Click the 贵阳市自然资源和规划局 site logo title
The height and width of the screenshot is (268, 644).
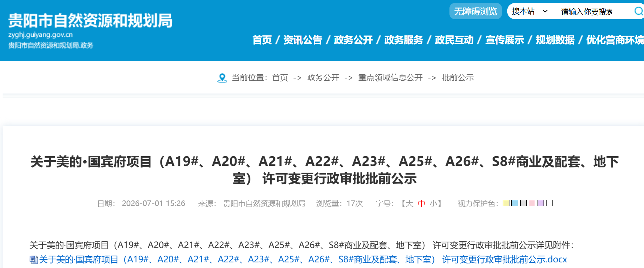pos(90,21)
